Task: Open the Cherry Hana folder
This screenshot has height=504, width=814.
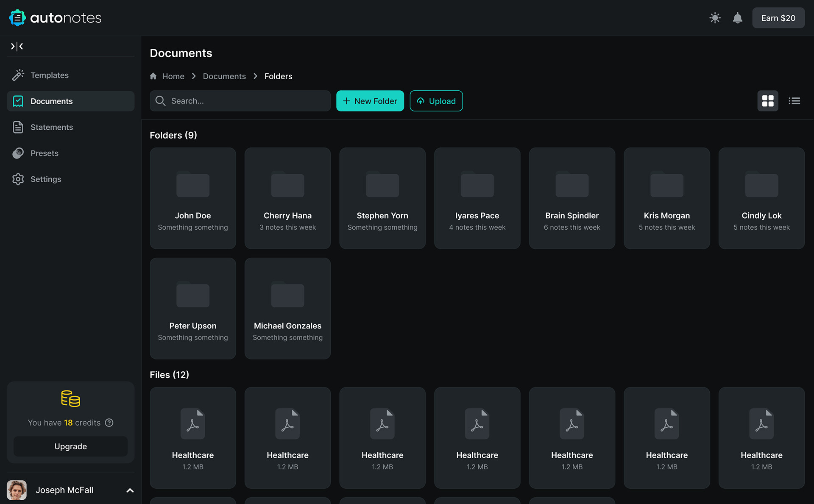Action: 287,198
